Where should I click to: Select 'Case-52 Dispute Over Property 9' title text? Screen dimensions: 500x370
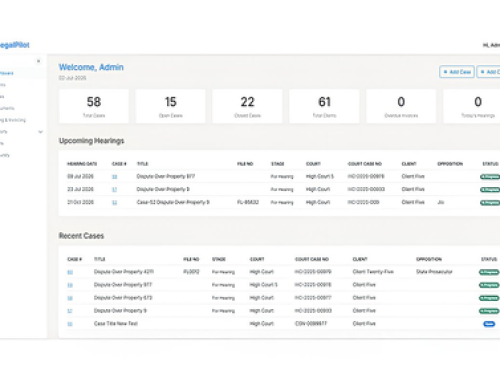pos(173,202)
